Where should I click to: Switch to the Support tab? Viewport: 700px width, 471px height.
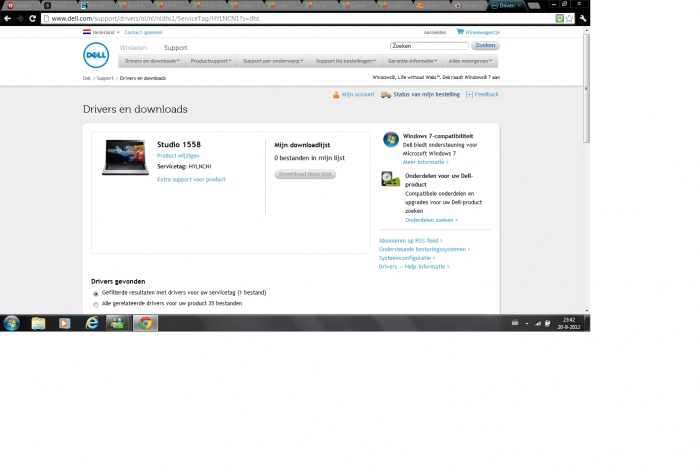(175, 48)
